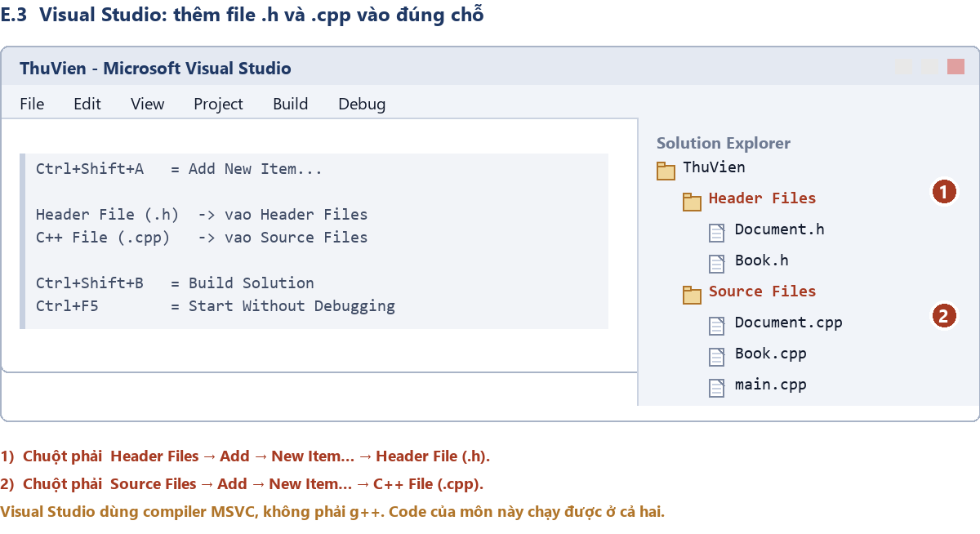Click the Header Files folder icon
The width and height of the screenshot is (980, 534).
tap(693, 202)
